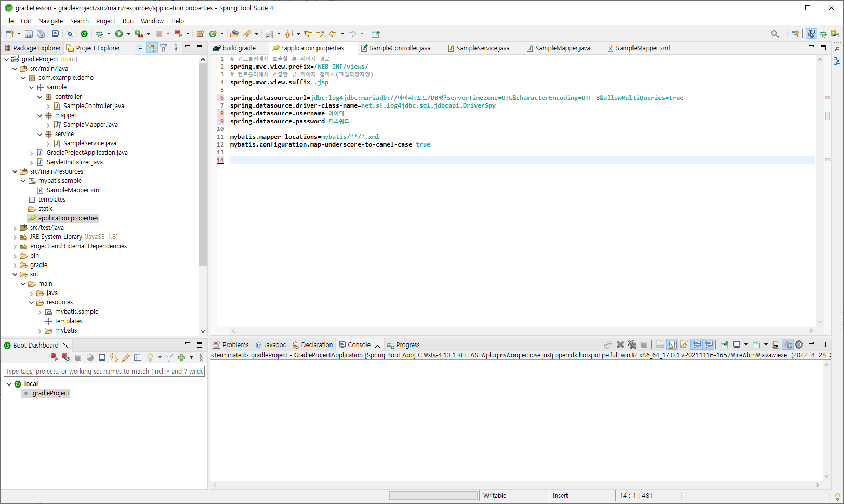The width and height of the screenshot is (844, 504).
Task: Click Collapse All in Project Explorer
Action: click(140, 48)
